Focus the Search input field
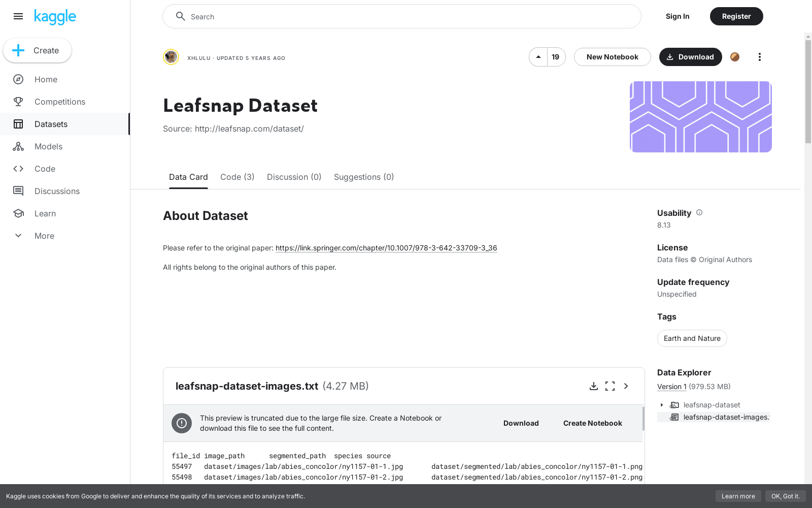Viewport: 812px width, 508px height. tap(402, 16)
